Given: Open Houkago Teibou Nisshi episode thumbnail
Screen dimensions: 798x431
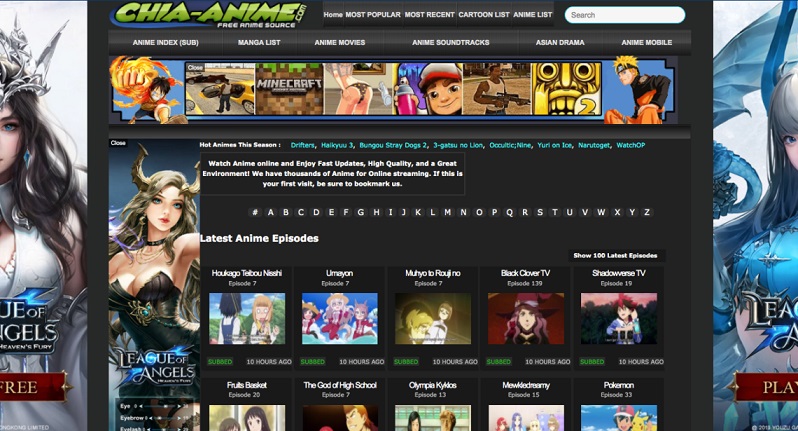Looking at the screenshot, I should pyautogui.click(x=247, y=319).
